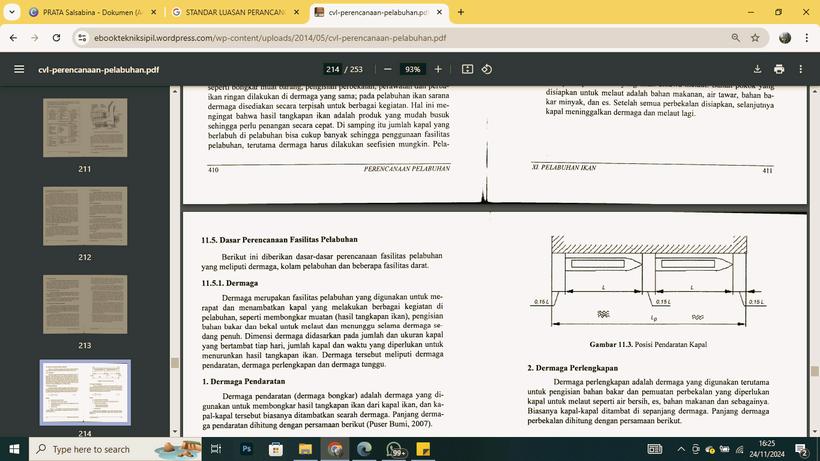The width and height of the screenshot is (820, 461).
Task: Select page 214 thumbnail
Action: pyautogui.click(x=85, y=392)
